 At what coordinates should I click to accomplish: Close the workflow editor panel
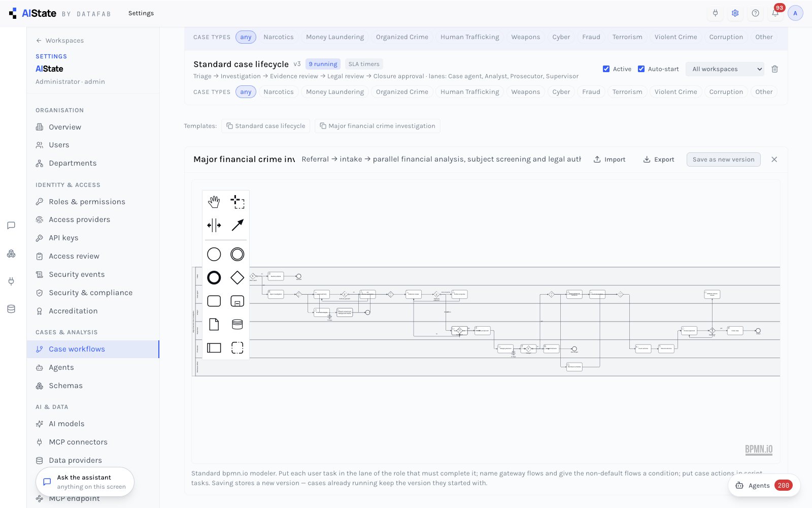tap(774, 160)
